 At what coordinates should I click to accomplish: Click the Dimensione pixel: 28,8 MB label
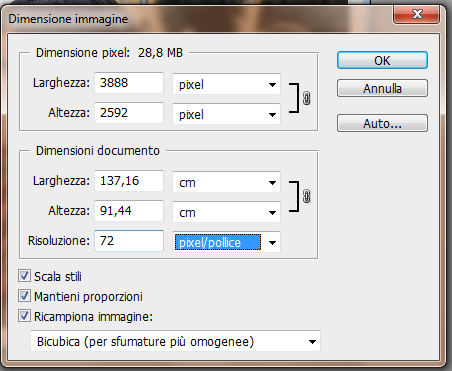click(109, 53)
